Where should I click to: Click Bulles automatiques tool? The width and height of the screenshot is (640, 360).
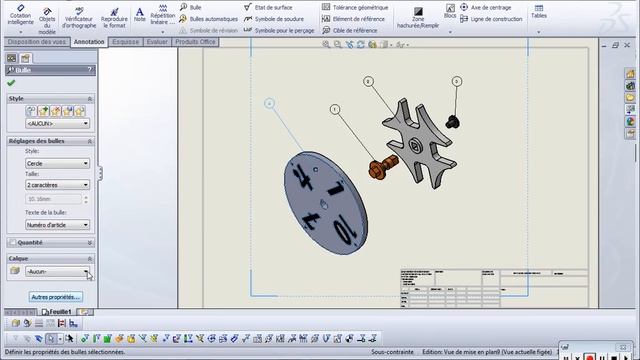point(209,19)
